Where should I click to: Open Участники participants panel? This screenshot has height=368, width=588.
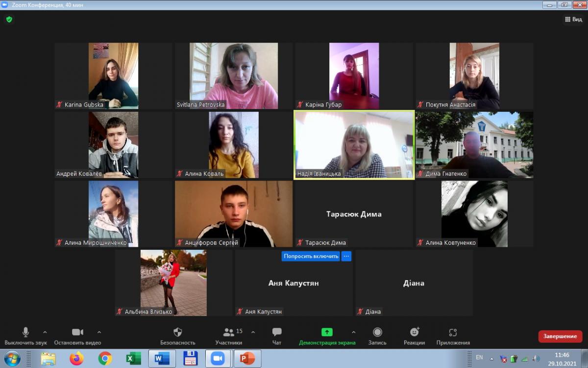click(x=229, y=336)
